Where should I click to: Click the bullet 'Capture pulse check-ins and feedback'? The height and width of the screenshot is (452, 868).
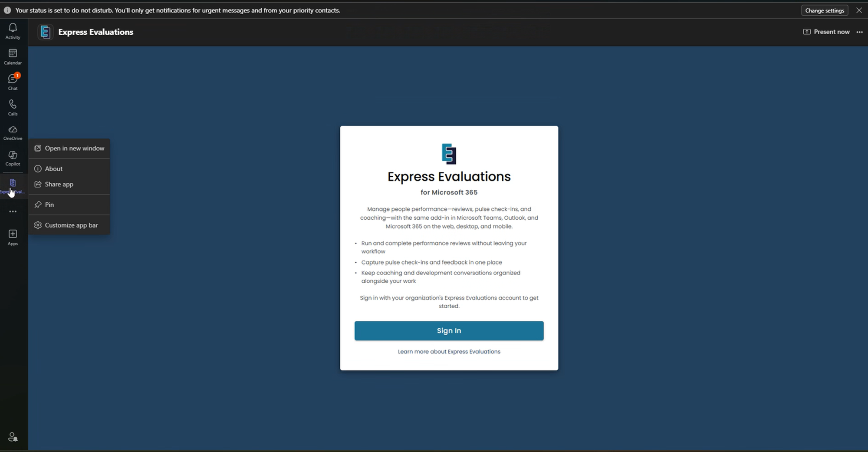click(431, 262)
